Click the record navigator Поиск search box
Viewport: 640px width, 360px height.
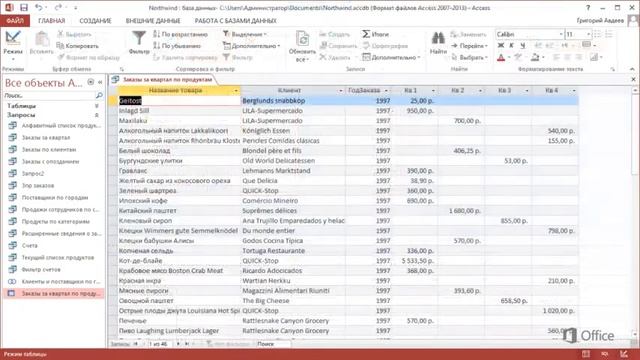click(273, 344)
